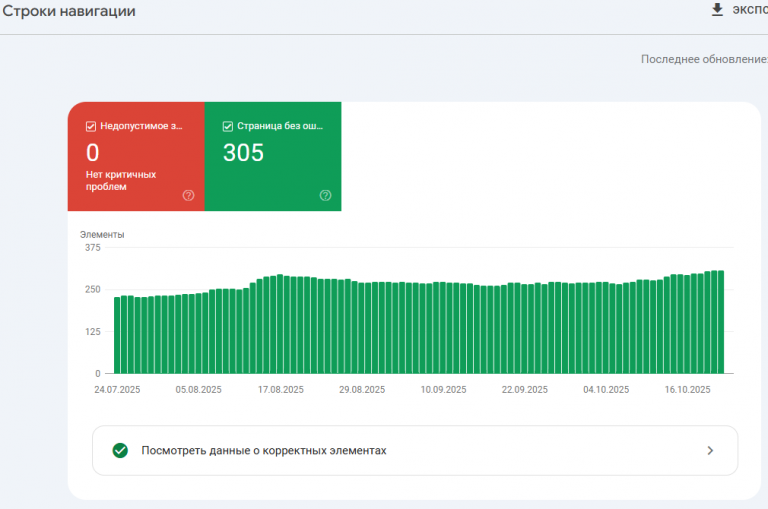
Task: Click the "Элементы" chart axis title
Action: click(102, 235)
